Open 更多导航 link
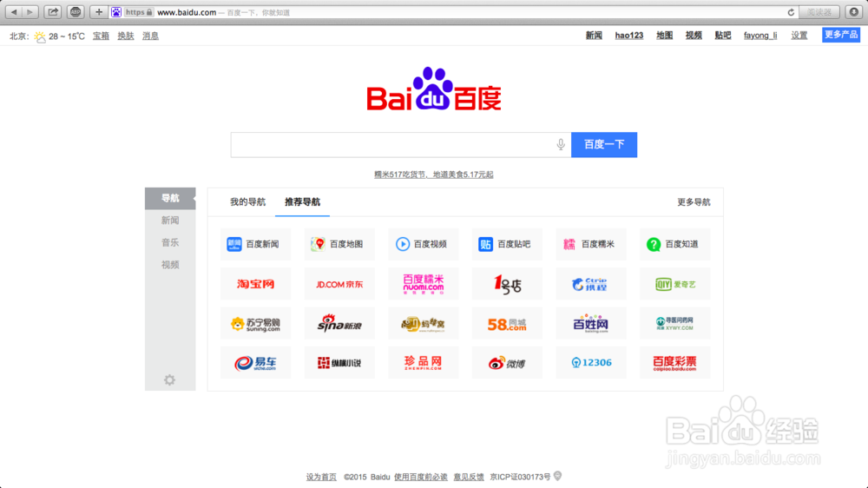 (694, 202)
